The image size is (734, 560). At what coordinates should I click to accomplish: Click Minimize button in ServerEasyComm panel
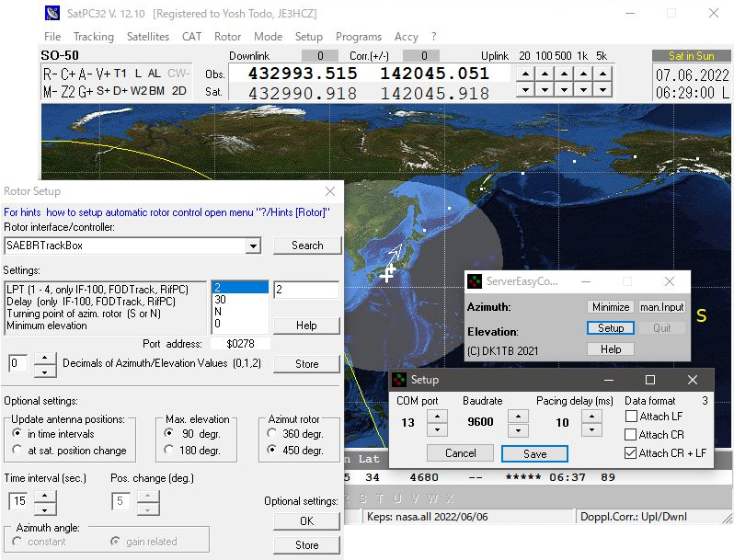pyautogui.click(x=611, y=307)
